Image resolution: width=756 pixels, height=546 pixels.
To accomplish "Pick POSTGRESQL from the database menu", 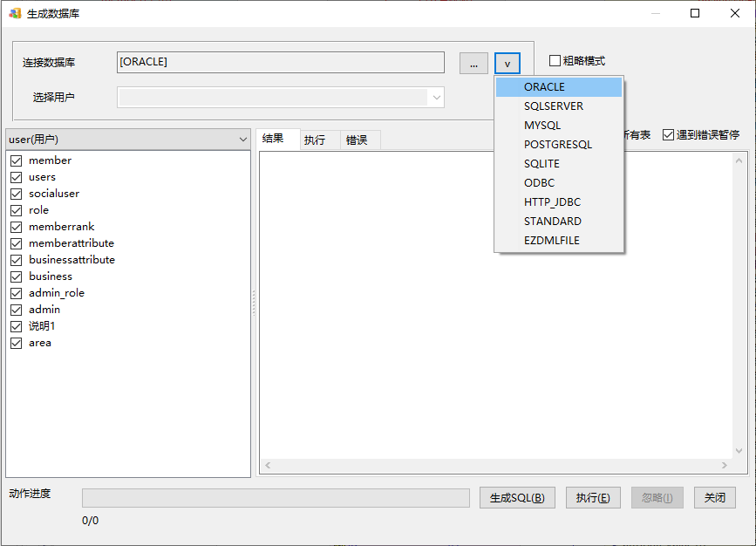I will pyautogui.click(x=559, y=145).
